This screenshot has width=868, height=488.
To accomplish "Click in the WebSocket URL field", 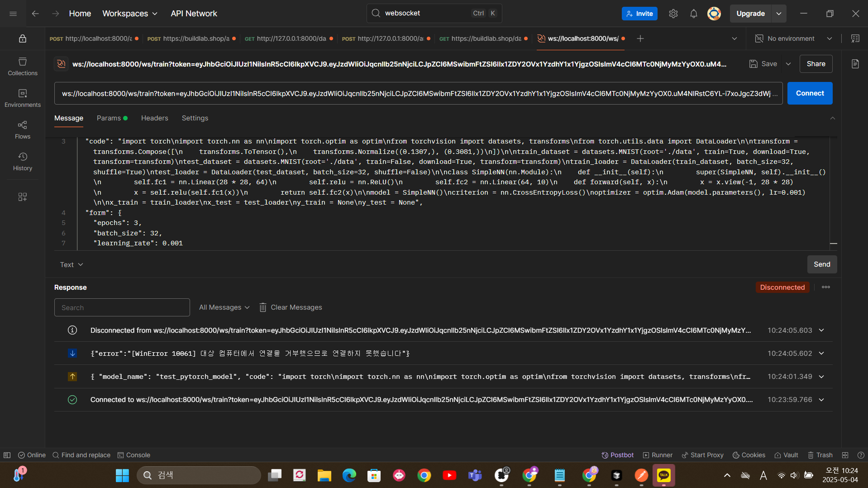I will click(418, 93).
